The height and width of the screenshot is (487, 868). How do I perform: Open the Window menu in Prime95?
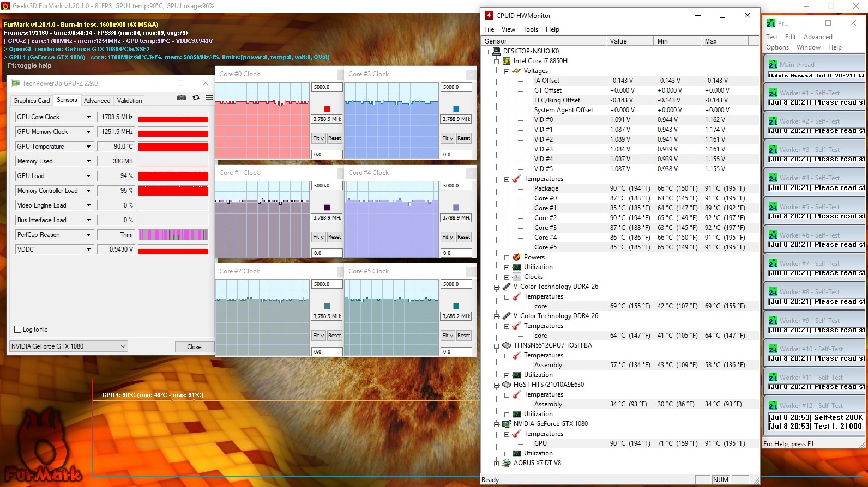coord(809,47)
